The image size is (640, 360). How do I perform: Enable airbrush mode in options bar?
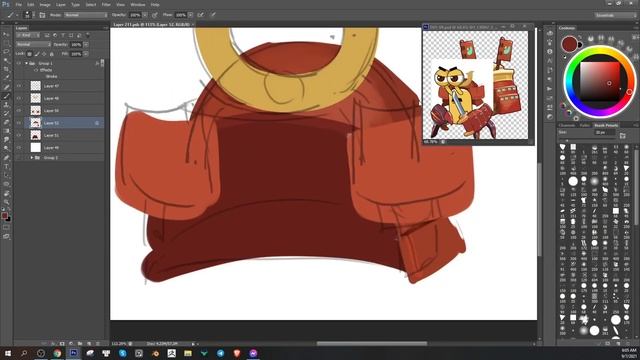pos(200,15)
